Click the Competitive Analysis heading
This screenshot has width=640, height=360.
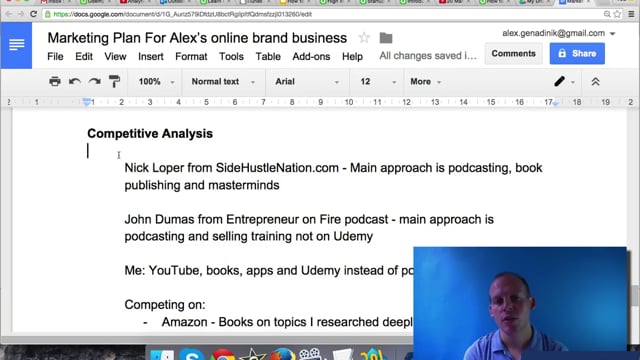pyautogui.click(x=150, y=133)
